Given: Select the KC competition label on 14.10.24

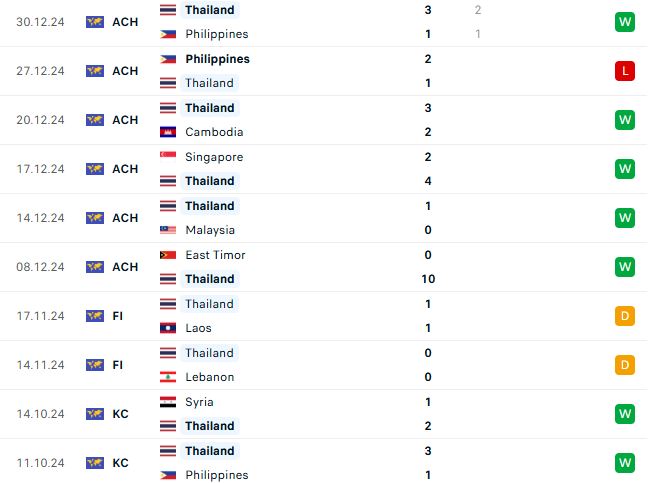Looking at the screenshot, I should (x=120, y=414).
